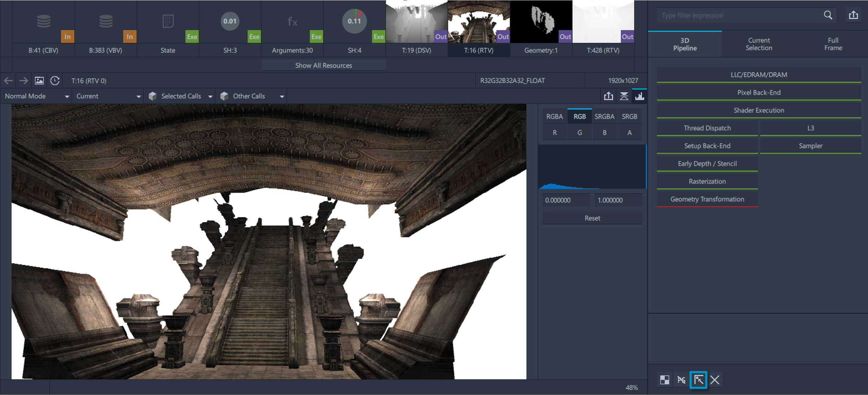Expand the Selected Calls dropdown

click(180, 96)
